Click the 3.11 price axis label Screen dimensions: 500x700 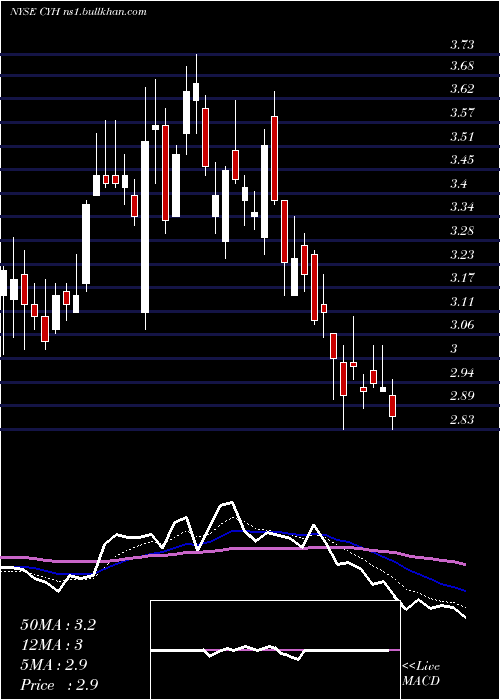(462, 301)
